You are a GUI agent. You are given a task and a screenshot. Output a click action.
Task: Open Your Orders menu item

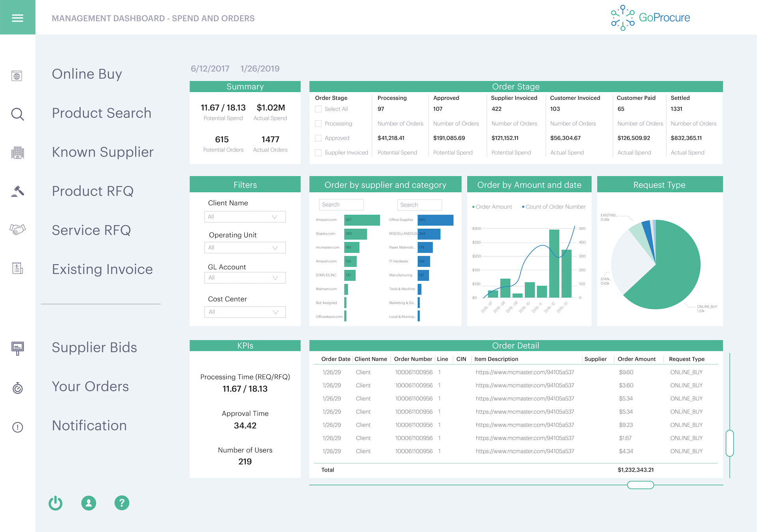pos(90,386)
